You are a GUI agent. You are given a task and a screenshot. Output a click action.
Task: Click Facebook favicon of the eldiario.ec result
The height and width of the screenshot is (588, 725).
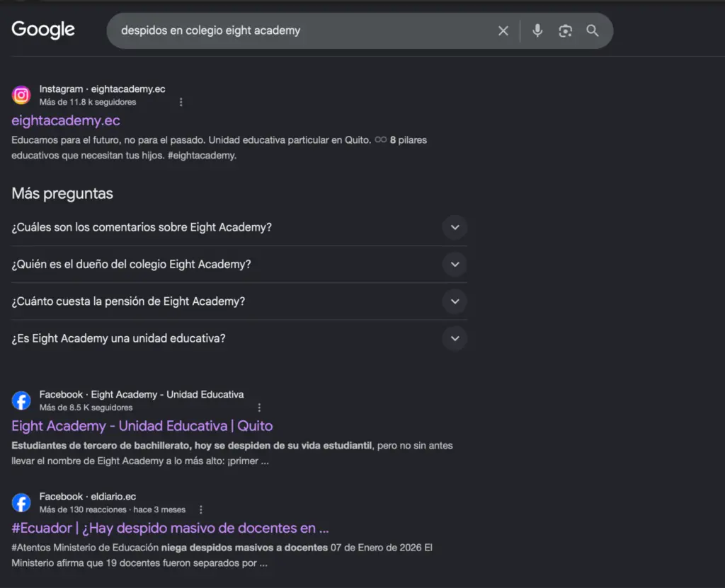tap(21, 502)
